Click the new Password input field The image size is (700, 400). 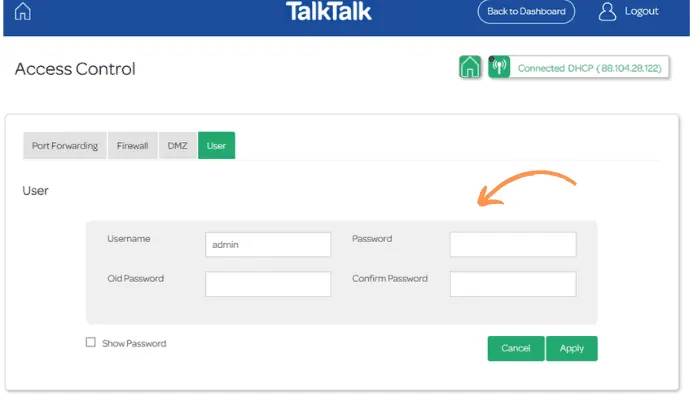513,244
